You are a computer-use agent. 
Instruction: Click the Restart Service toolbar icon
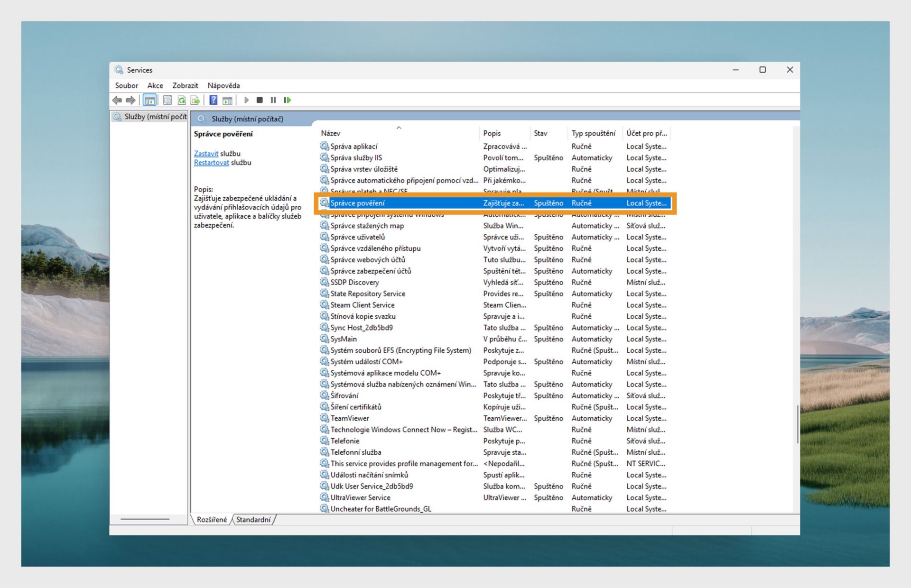(287, 100)
